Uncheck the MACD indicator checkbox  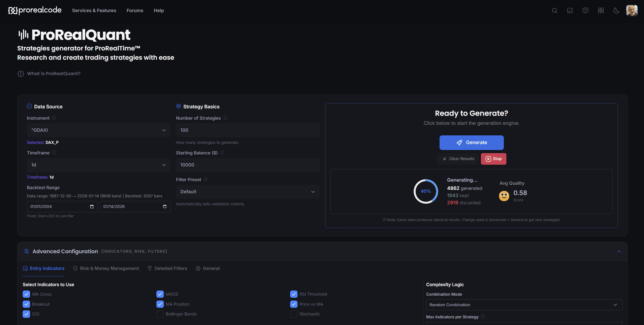coord(160,294)
